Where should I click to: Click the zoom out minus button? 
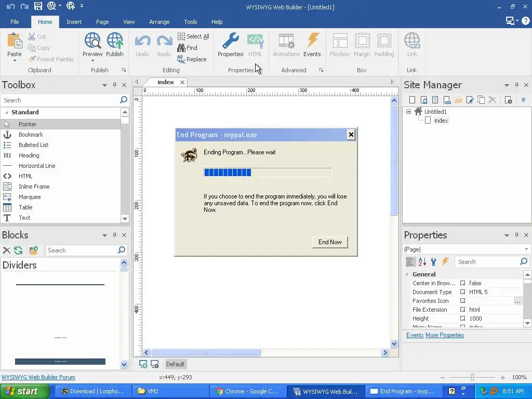442,377
